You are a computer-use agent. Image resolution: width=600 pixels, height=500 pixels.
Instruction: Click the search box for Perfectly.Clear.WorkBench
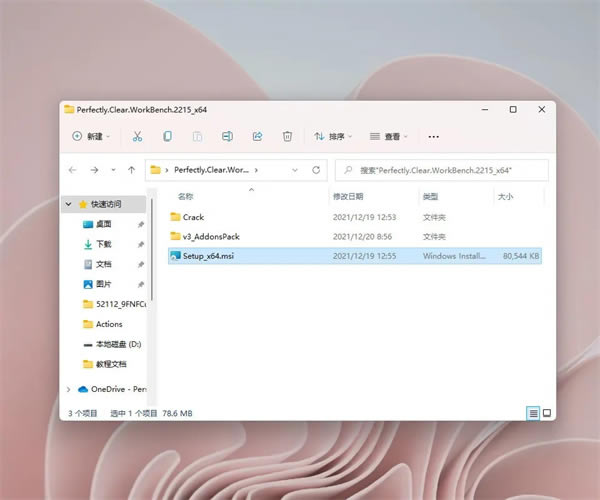click(442, 170)
